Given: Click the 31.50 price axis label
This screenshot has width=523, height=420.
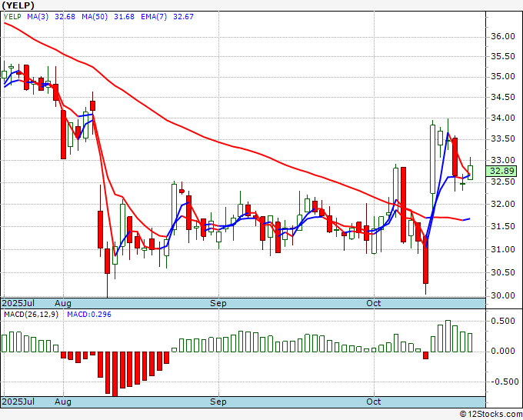Looking at the screenshot, I should tap(503, 226).
